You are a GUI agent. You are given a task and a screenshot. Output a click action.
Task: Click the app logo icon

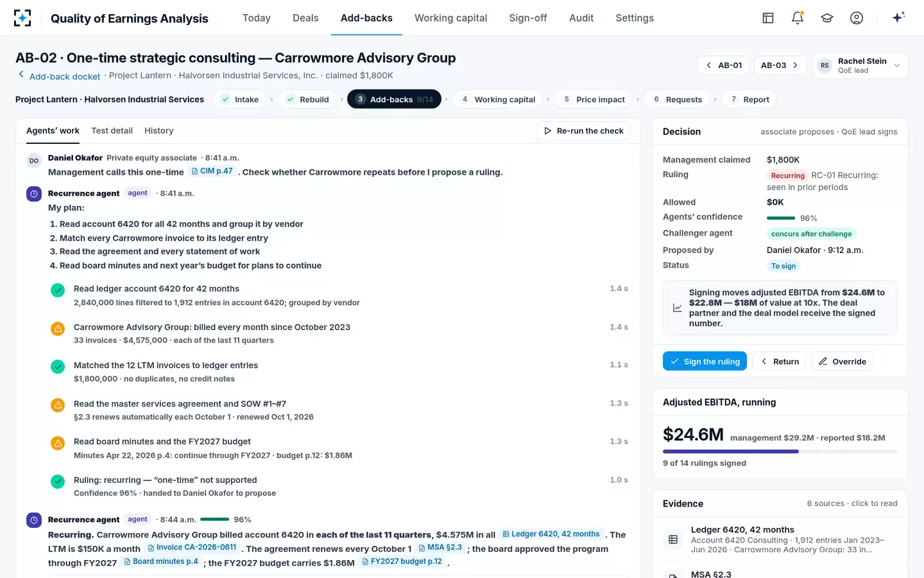22,18
